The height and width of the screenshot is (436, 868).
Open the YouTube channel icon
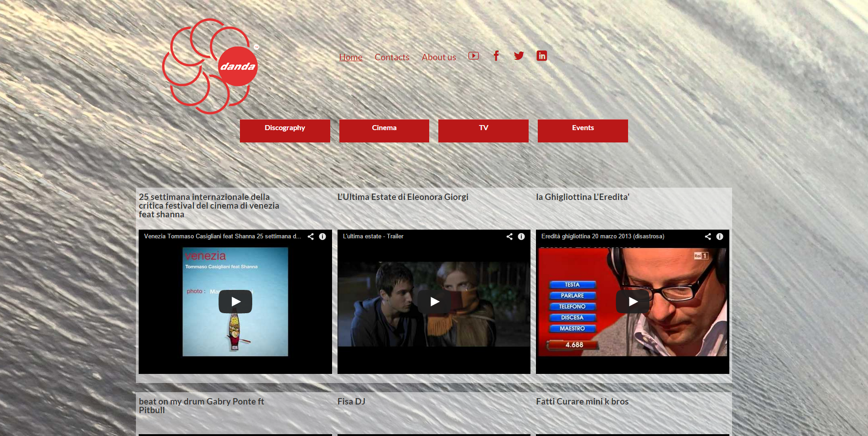[x=473, y=56]
